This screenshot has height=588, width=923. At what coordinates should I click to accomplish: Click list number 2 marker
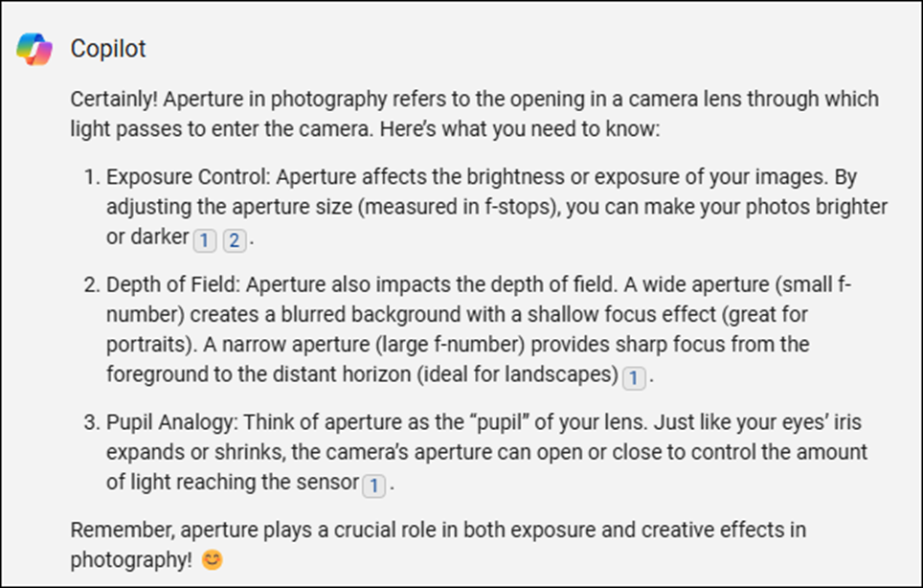pos(93,284)
